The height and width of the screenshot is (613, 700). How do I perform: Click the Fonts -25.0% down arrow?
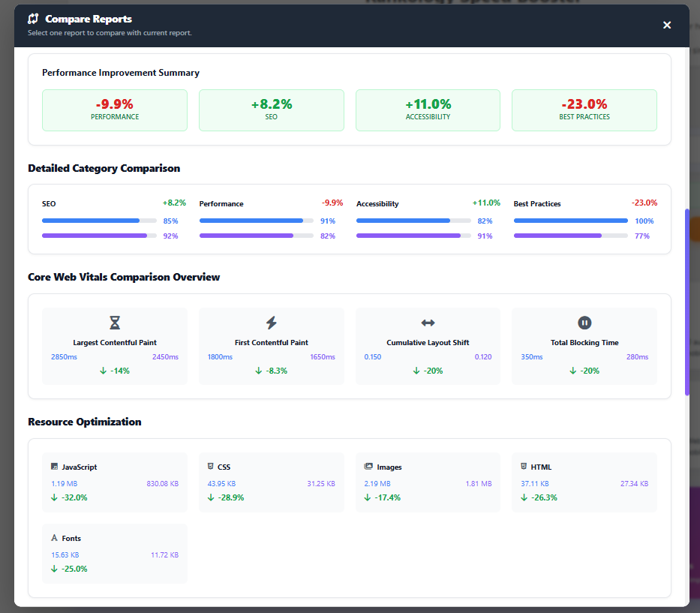pyautogui.click(x=54, y=569)
